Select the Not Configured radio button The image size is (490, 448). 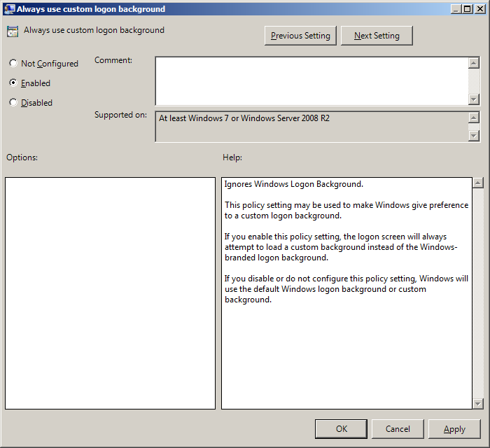click(x=13, y=64)
